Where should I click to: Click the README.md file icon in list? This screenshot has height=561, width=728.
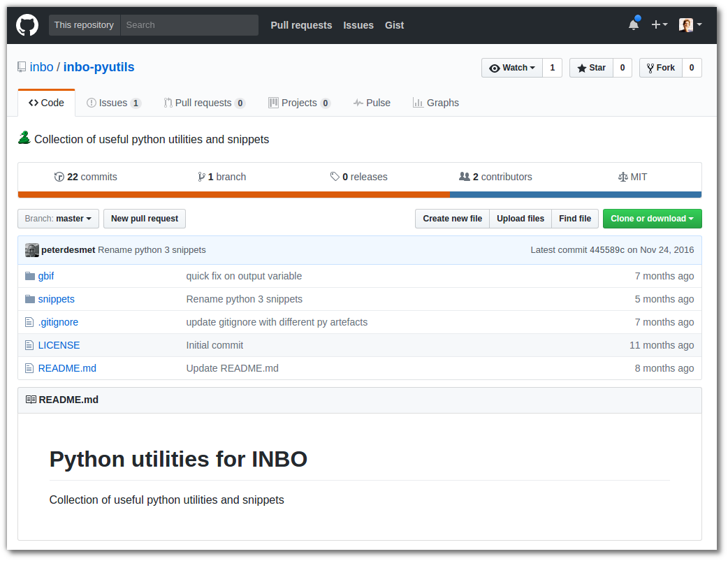pos(29,368)
